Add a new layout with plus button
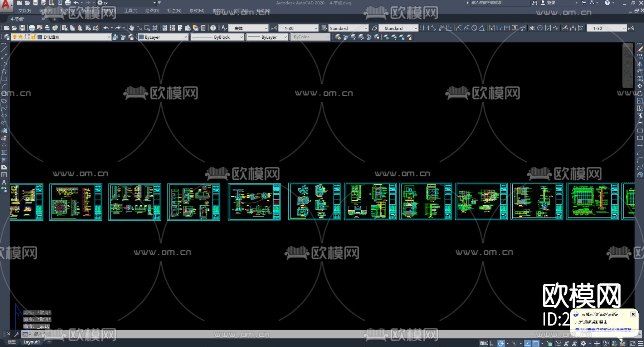Image resolution: width=644 pixels, height=347 pixels. click(49, 342)
